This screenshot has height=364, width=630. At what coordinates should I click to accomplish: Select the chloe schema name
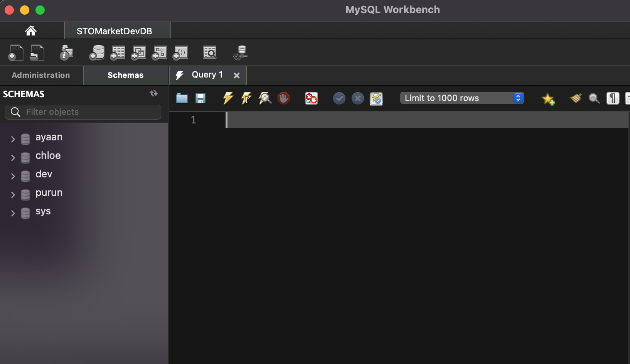(x=48, y=156)
